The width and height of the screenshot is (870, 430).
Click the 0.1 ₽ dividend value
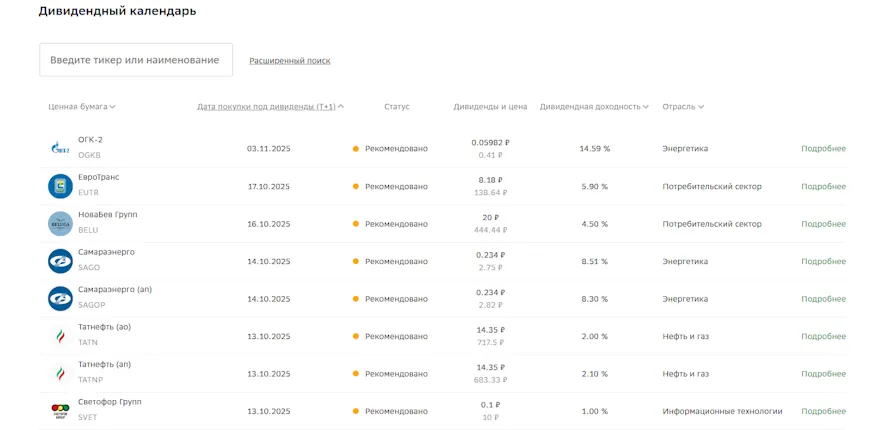pos(490,404)
